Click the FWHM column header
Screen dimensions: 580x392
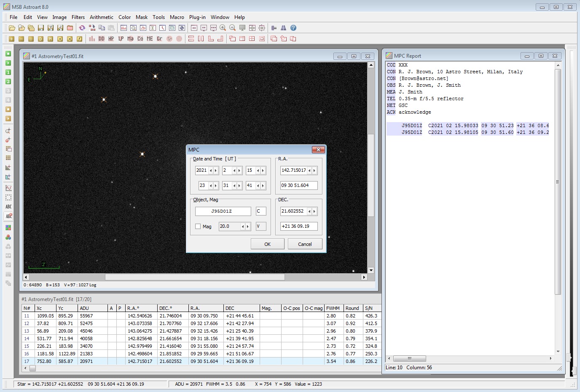click(333, 308)
